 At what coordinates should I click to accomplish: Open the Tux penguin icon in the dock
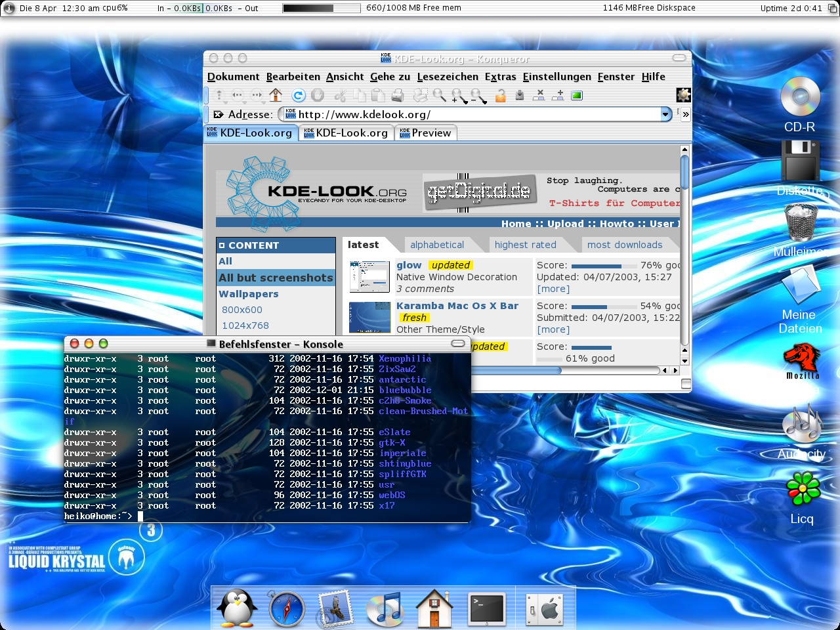click(x=237, y=608)
